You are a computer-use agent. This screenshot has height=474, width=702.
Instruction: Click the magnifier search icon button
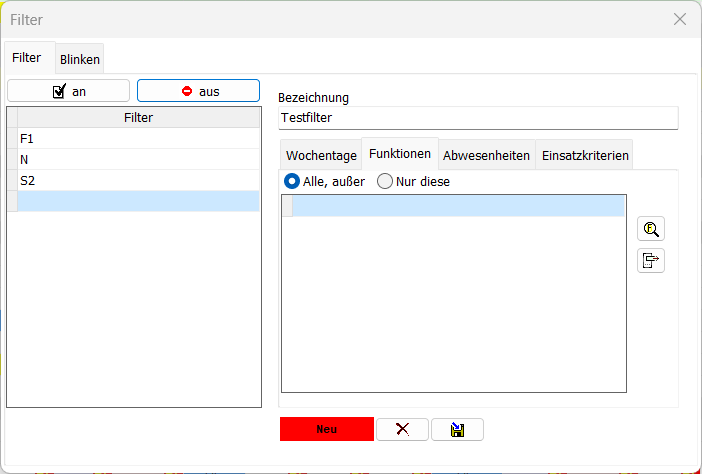tap(651, 229)
